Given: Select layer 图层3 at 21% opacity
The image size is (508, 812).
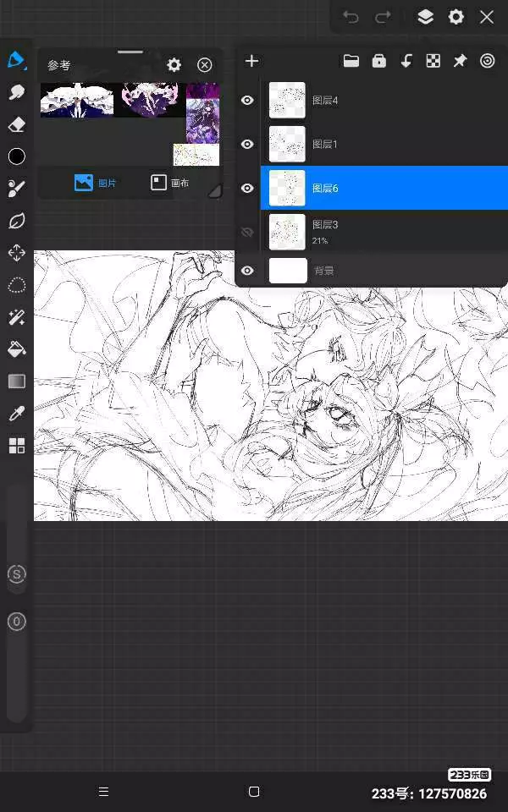Looking at the screenshot, I should (x=384, y=232).
